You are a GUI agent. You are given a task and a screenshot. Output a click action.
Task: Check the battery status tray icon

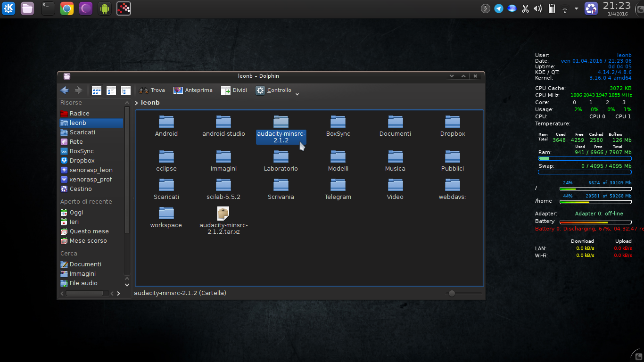(x=551, y=8)
